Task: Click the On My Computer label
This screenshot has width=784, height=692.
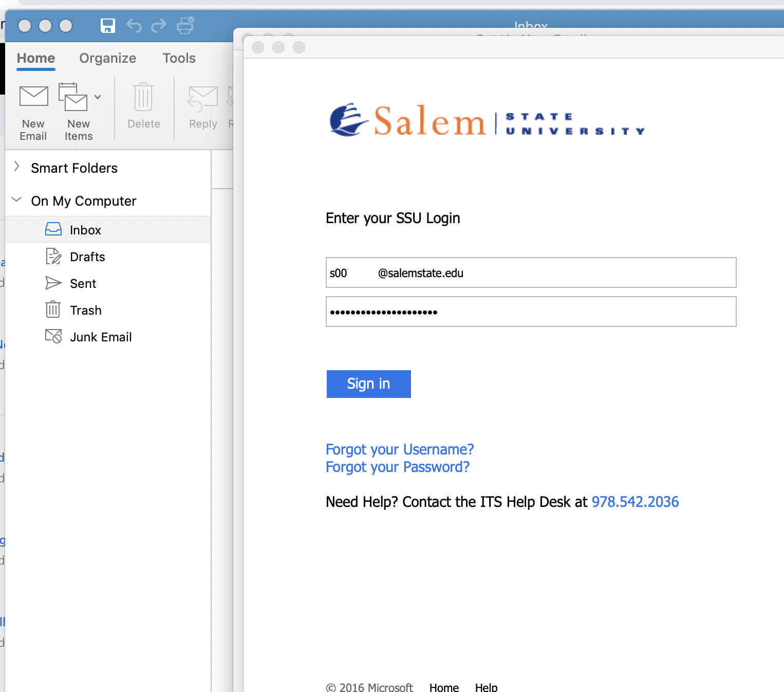Action: pyautogui.click(x=84, y=201)
